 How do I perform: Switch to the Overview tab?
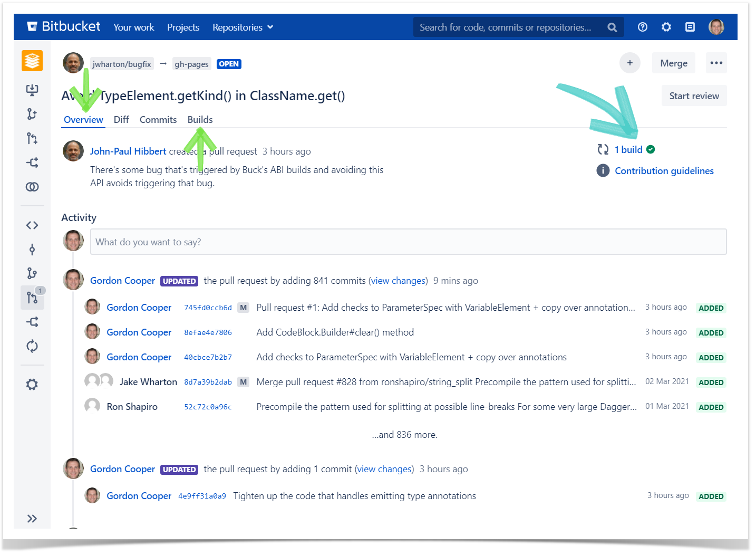pos(83,120)
